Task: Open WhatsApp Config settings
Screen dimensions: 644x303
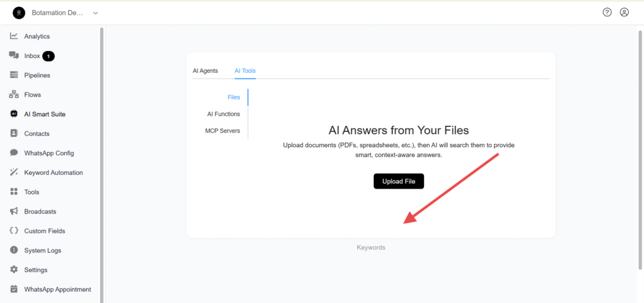Action: click(49, 153)
